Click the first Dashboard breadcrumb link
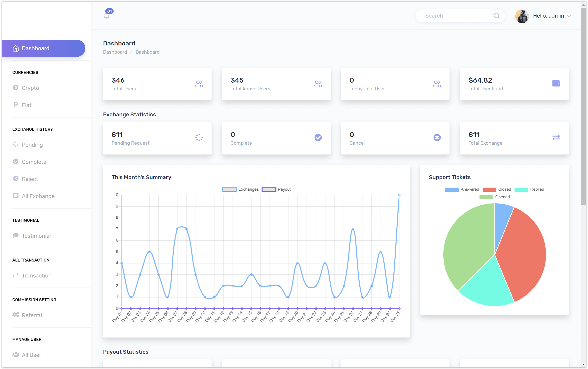The height and width of the screenshot is (369, 588). click(115, 52)
